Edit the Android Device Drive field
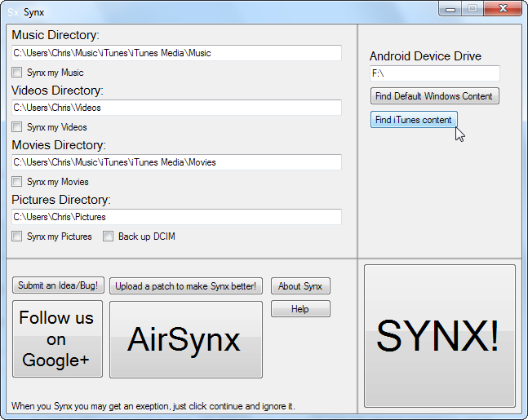Image resolution: width=528 pixels, height=420 pixels. 435,73
